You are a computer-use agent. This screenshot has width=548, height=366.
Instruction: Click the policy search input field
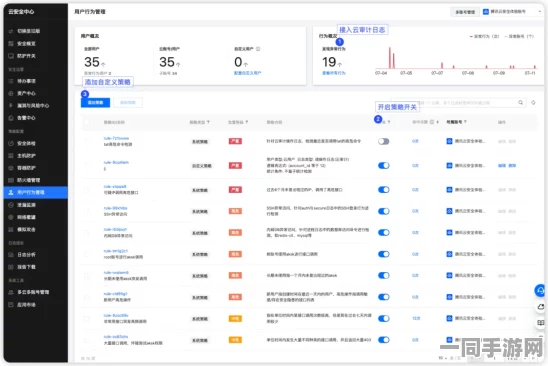pos(458,103)
